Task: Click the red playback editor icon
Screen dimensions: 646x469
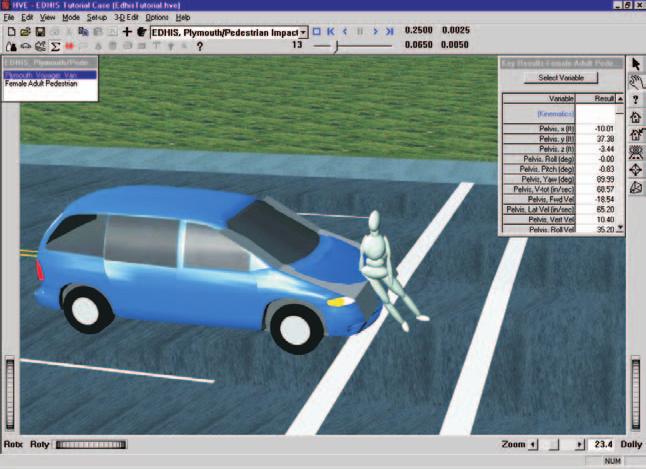Action: pos(69,46)
